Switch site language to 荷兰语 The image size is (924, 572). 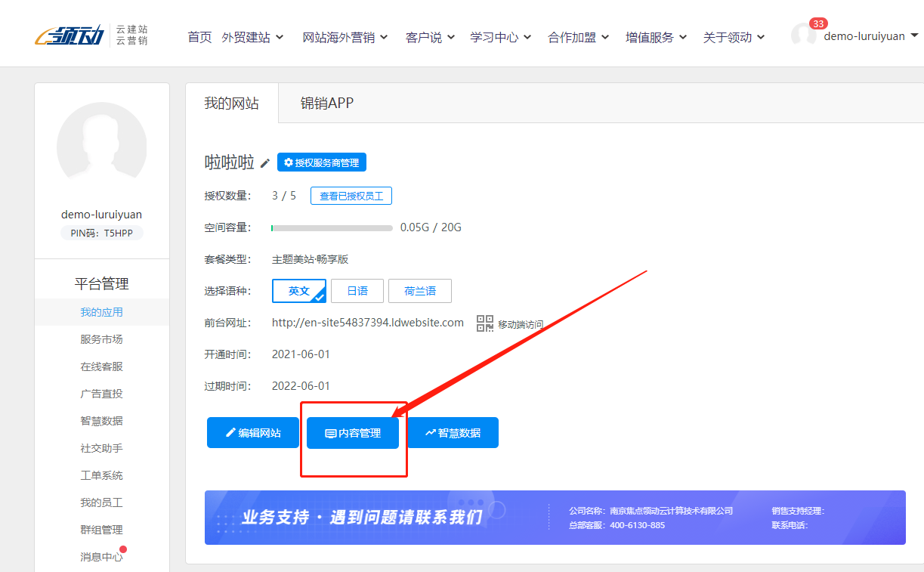[419, 291]
